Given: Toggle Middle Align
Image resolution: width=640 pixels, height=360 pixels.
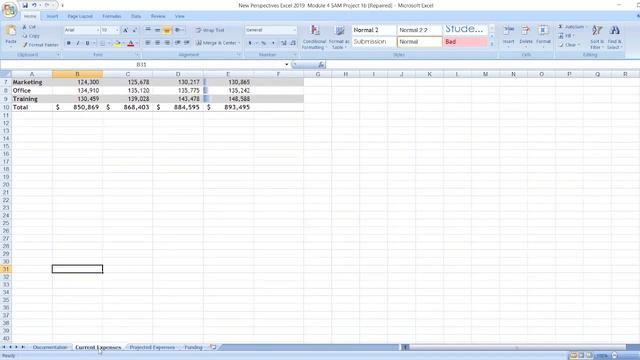Looking at the screenshot, I should [x=157, y=30].
